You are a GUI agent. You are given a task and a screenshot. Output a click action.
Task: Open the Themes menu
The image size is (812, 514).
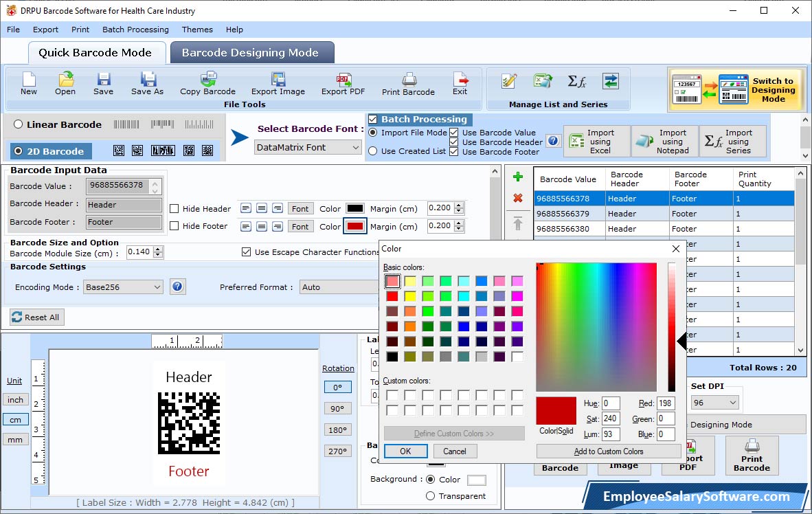pos(197,30)
